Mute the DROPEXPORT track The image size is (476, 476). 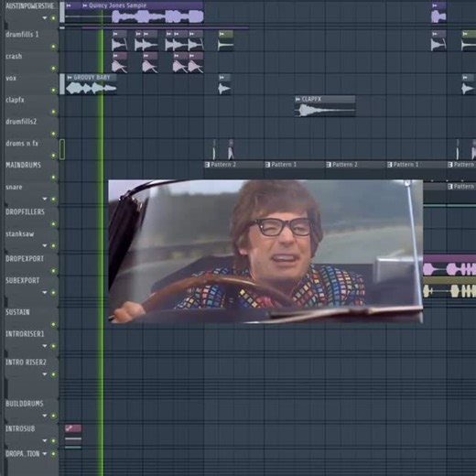[x=54, y=271]
